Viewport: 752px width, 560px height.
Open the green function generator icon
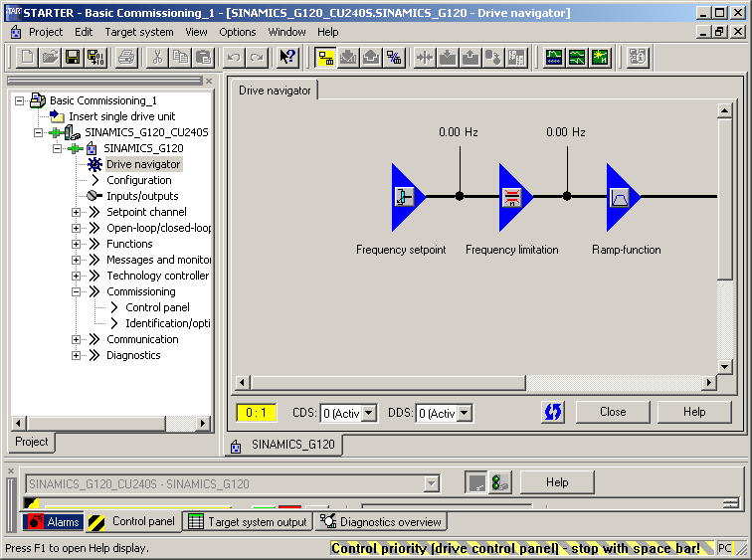click(600, 58)
